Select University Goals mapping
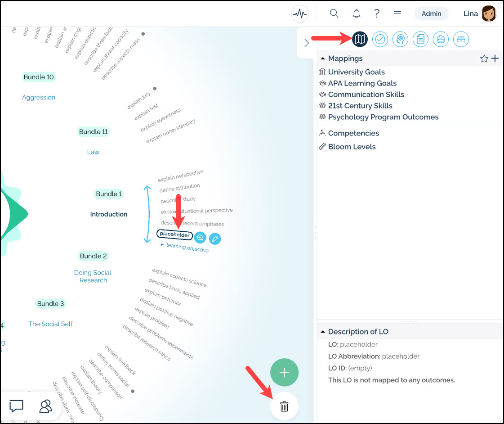 (356, 72)
